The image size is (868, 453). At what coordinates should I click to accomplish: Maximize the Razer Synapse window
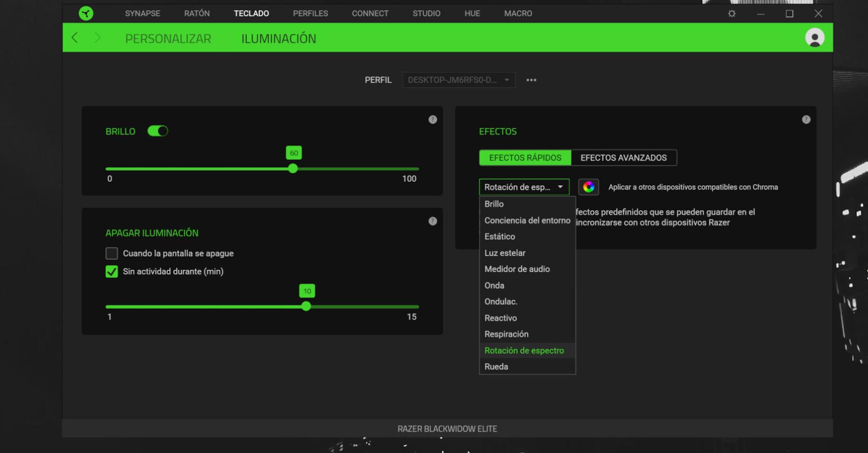pyautogui.click(x=790, y=14)
